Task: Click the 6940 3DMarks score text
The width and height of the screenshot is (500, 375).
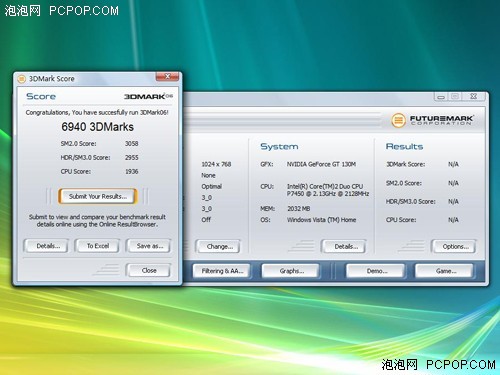Action: [97, 127]
